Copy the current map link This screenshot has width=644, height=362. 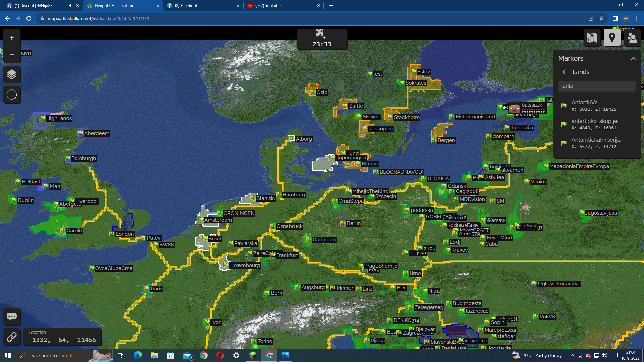point(12,337)
